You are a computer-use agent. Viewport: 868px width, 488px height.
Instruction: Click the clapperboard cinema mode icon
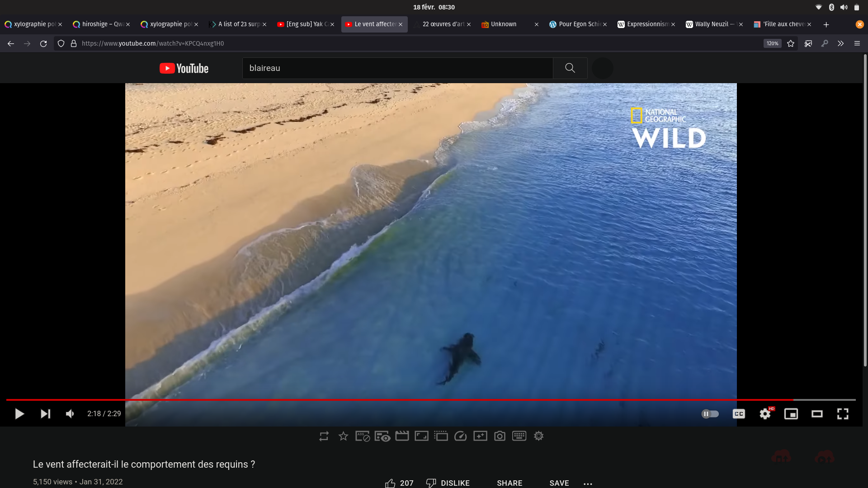pyautogui.click(x=402, y=436)
